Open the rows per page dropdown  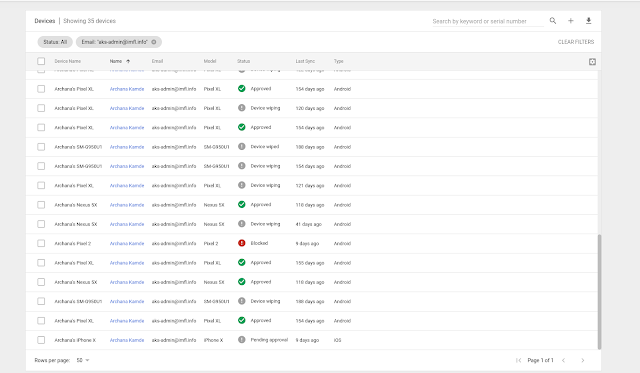pyautogui.click(x=83, y=360)
